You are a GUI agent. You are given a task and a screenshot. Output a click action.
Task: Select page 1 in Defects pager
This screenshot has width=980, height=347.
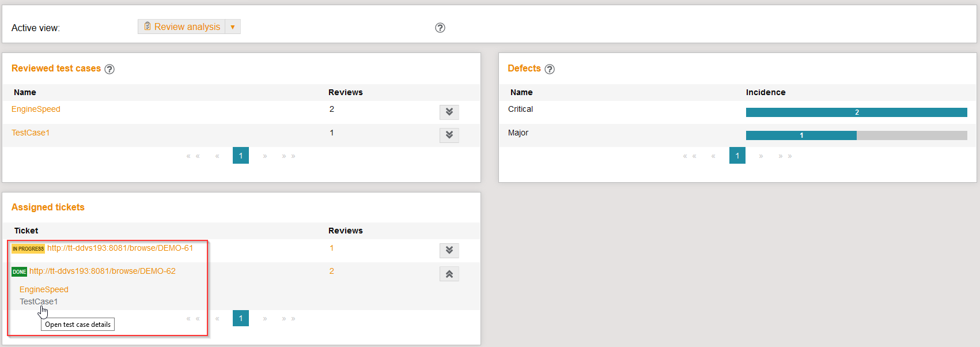(737, 156)
